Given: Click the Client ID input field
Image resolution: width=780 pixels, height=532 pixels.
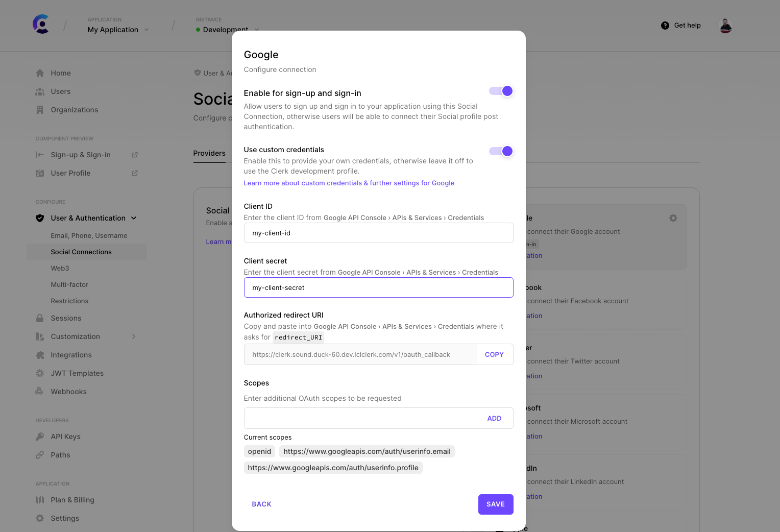Looking at the screenshot, I should click(378, 233).
